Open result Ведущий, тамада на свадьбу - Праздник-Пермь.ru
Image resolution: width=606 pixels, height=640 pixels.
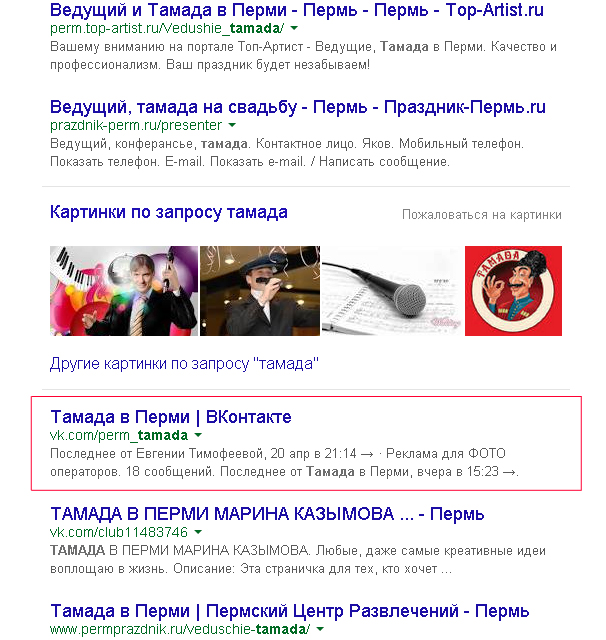click(297, 107)
